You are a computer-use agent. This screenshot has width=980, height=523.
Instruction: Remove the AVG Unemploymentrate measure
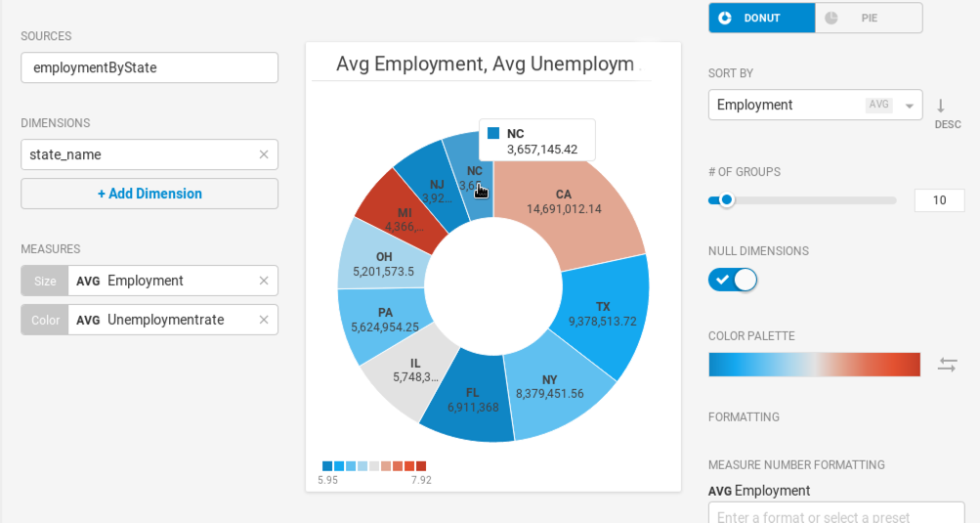coord(264,320)
